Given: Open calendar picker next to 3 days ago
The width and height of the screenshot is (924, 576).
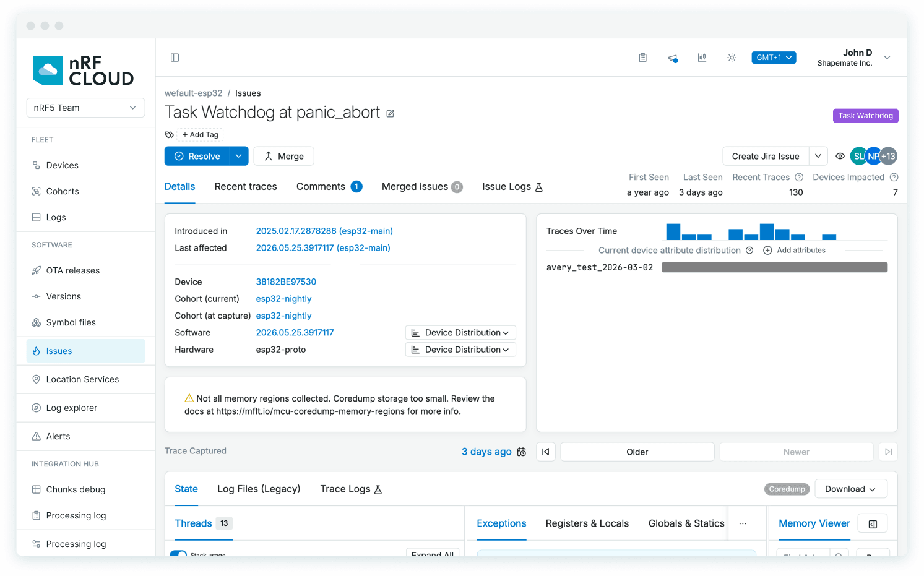Looking at the screenshot, I should pyautogui.click(x=522, y=452).
